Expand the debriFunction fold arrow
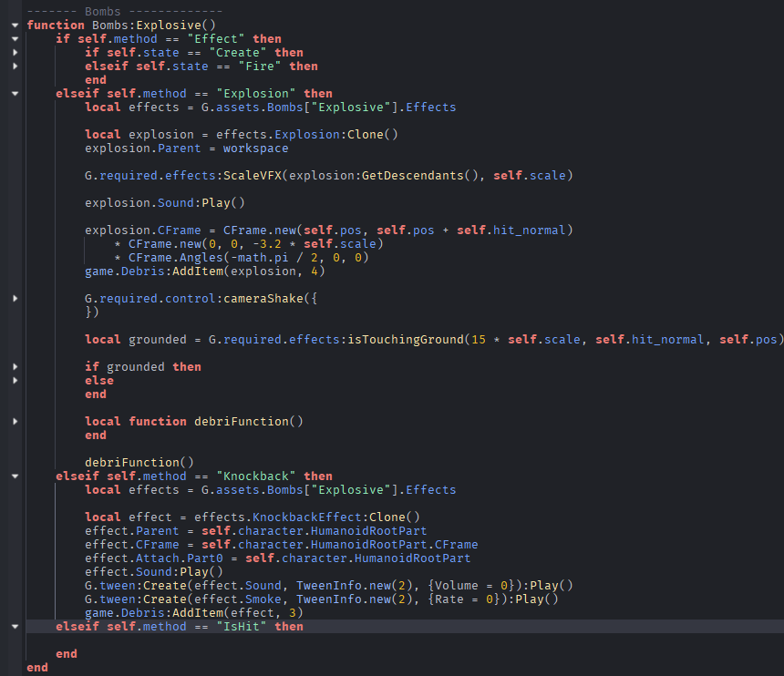The width and height of the screenshot is (784, 676). pyautogui.click(x=15, y=421)
